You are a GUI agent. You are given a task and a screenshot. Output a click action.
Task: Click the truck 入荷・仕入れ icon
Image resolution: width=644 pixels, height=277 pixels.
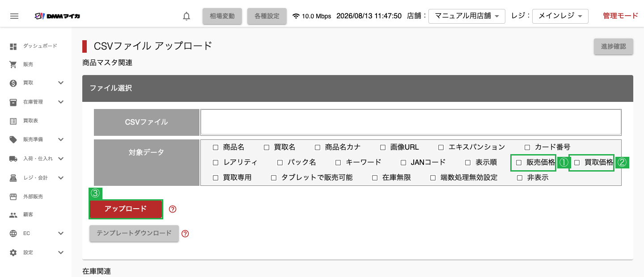point(13,159)
